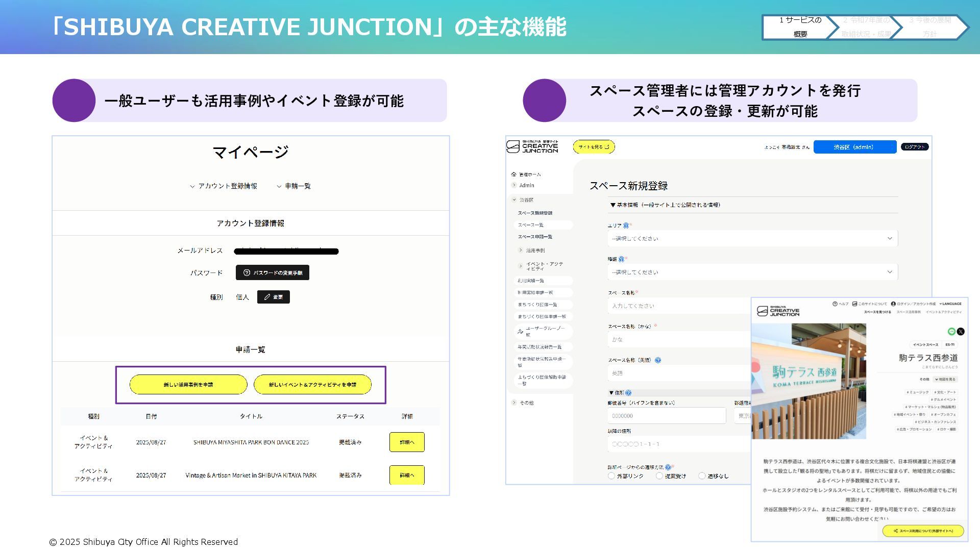The width and height of the screenshot is (980, 551).
Task: Expand the Admin sidebar tree item
Action: (x=514, y=185)
